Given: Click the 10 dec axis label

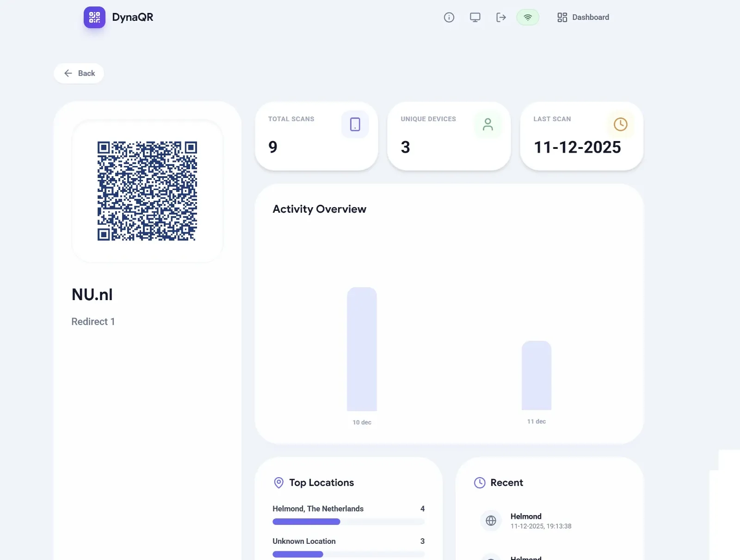Looking at the screenshot, I should pyautogui.click(x=362, y=422).
